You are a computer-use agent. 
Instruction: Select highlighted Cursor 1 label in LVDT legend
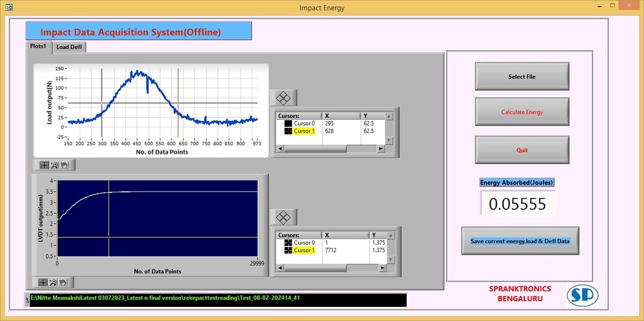click(x=305, y=250)
